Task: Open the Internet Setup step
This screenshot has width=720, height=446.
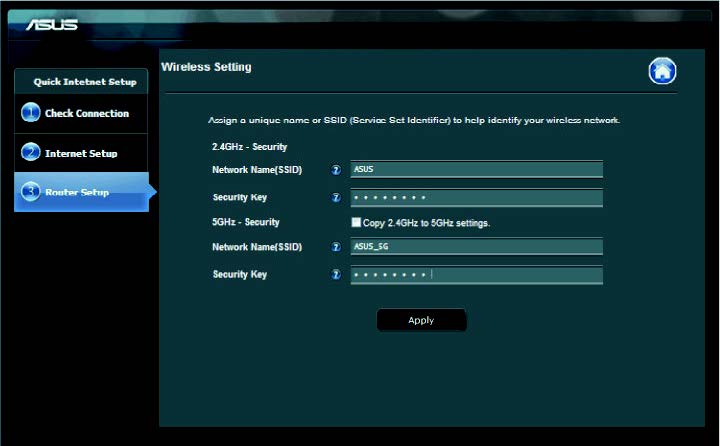Action: click(x=81, y=153)
